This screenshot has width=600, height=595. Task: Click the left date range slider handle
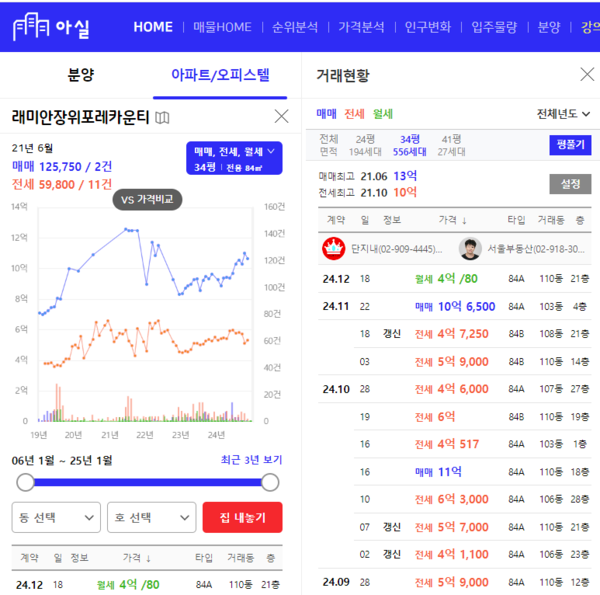(x=25, y=482)
